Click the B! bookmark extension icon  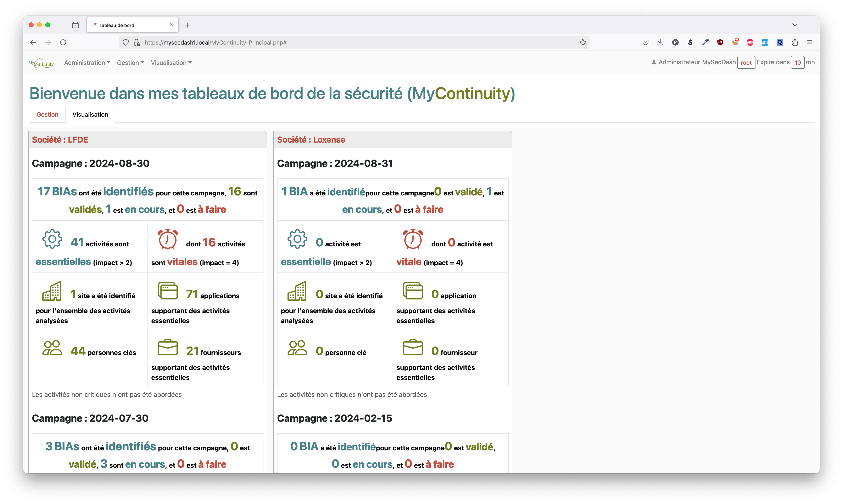pos(765,42)
